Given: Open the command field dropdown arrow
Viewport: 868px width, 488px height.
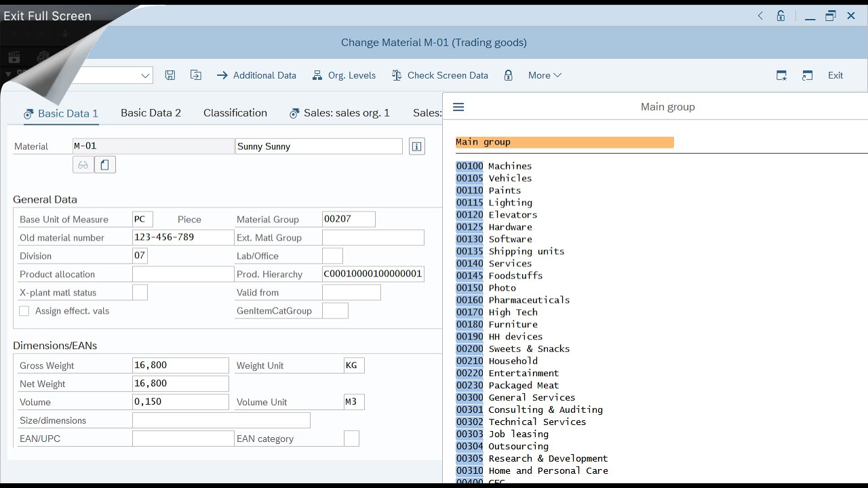Looking at the screenshot, I should tap(145, 75).
